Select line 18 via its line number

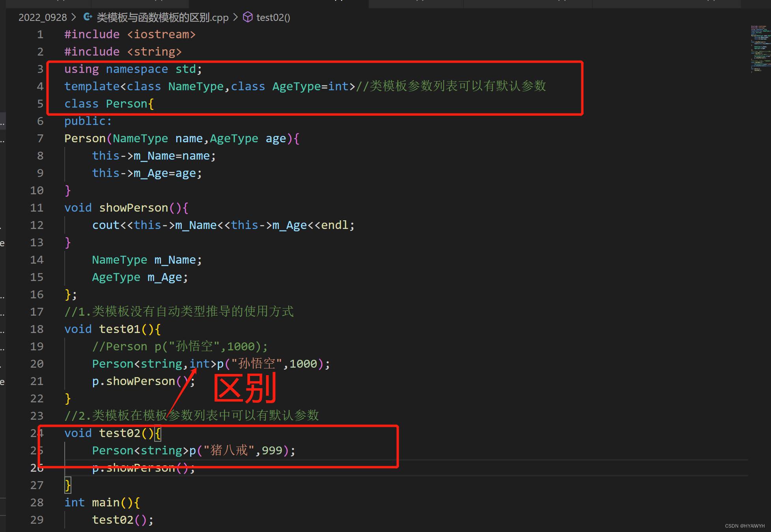tap(37, 329)
